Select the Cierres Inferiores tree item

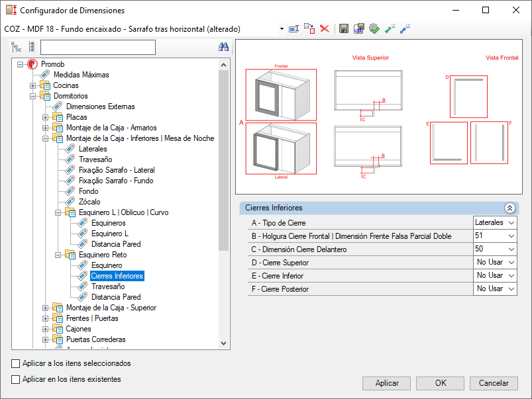coord(117,276)
